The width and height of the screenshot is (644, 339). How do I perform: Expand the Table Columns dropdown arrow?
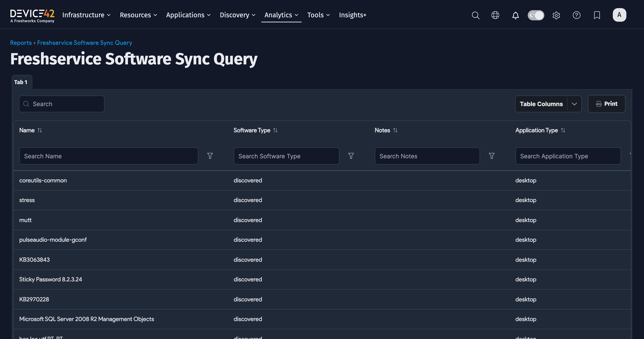(575, 104)
